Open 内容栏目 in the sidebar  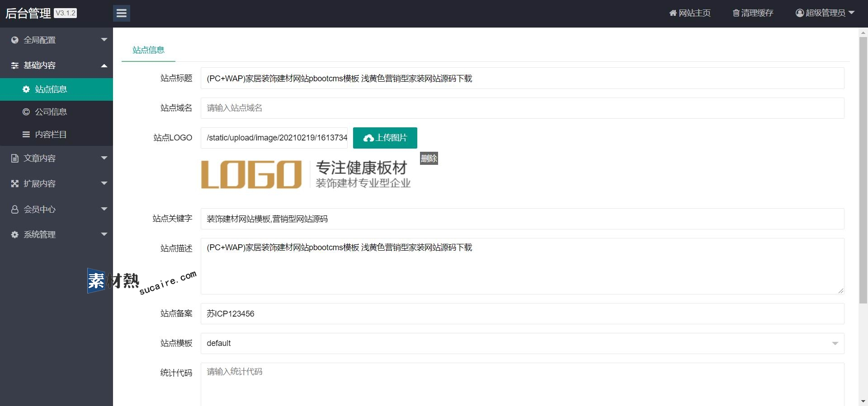(x=57, y=135)
